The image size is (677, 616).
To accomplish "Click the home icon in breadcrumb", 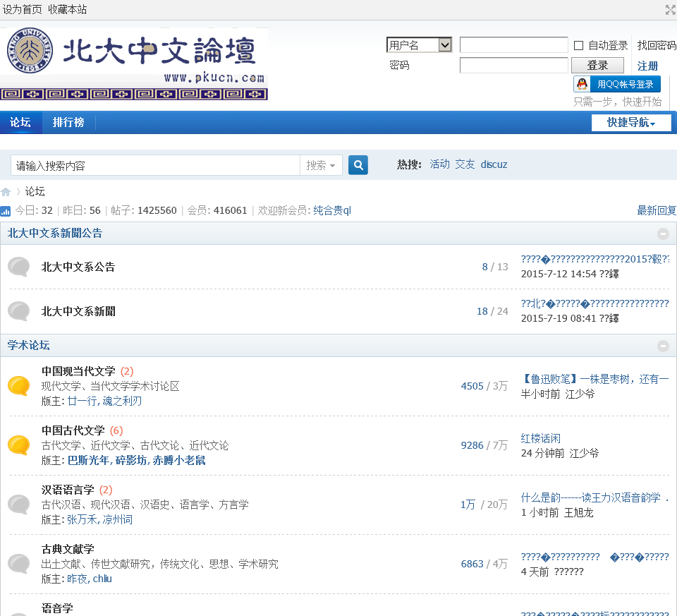I will tap(6, 192).
